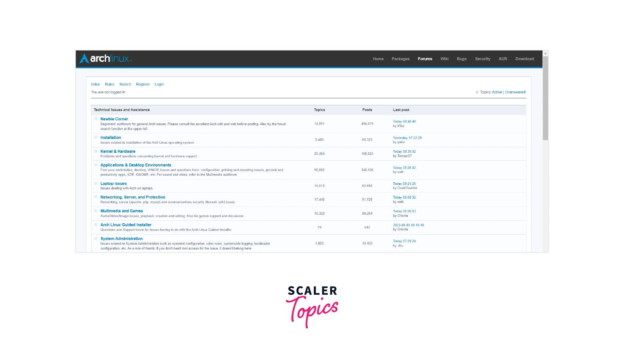This screenshot has height=364, width=624.
Task: Click the Laptop Issues forum icon
Action: 96,183
